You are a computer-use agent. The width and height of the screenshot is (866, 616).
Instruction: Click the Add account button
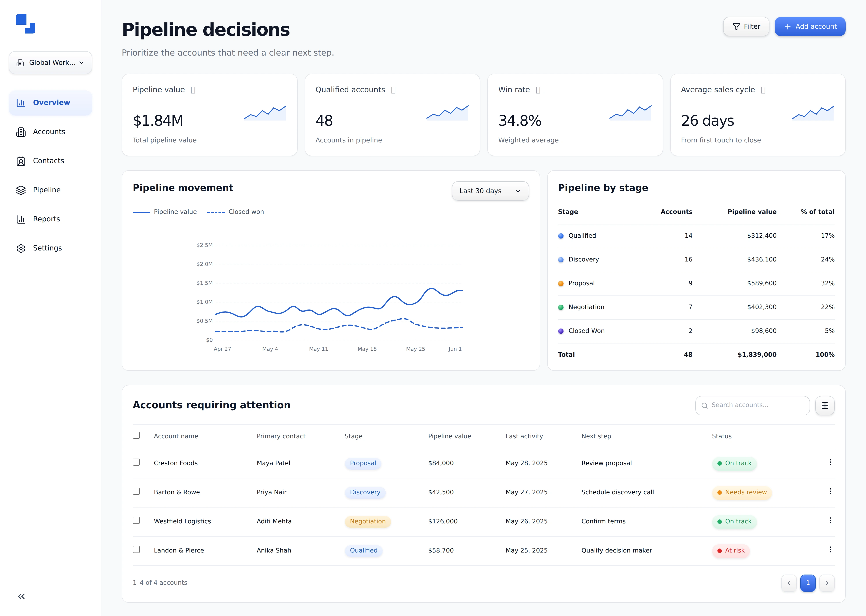tap(810, 26)
